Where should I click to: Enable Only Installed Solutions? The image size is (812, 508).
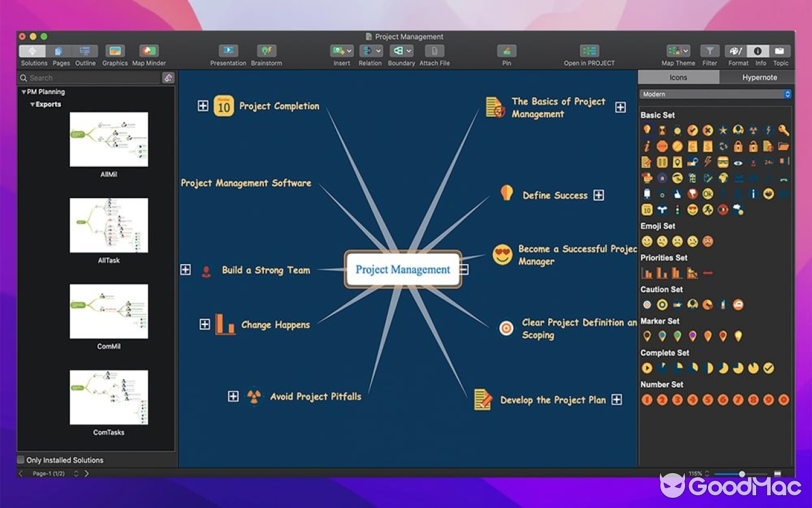(21, 460)
